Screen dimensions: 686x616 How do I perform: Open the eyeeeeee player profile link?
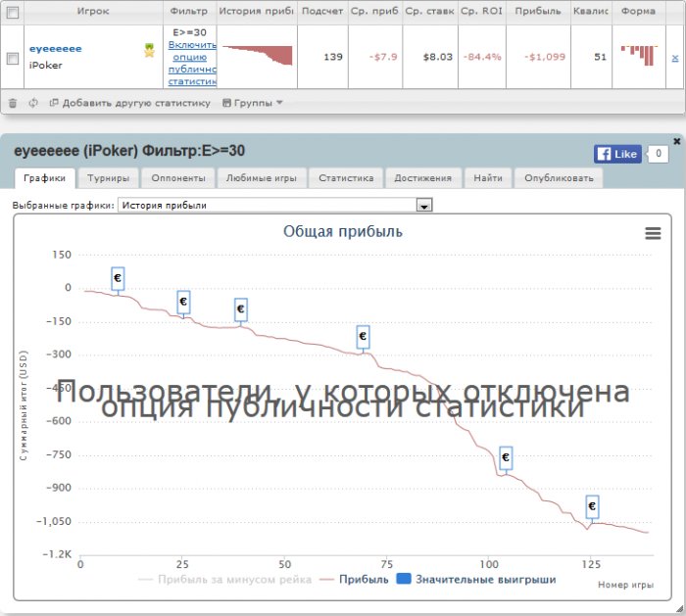[56, 49]
